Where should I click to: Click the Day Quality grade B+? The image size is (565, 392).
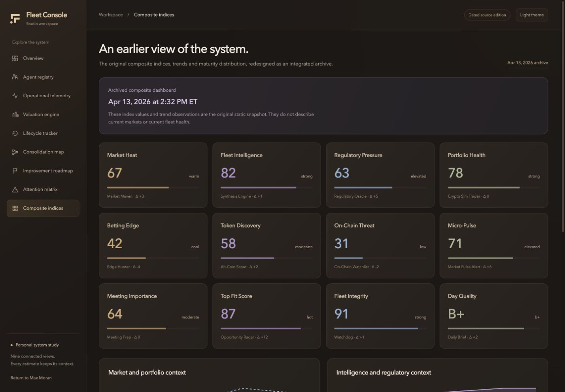click(456, 314)
